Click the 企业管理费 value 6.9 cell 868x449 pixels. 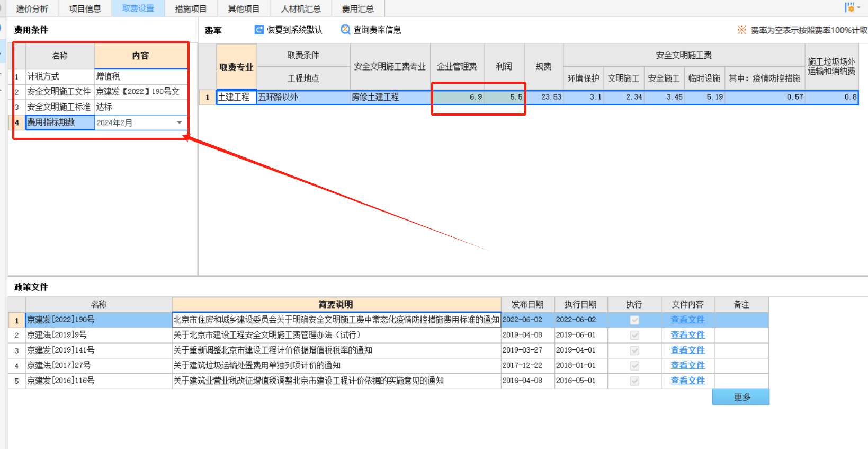point(457,97)
